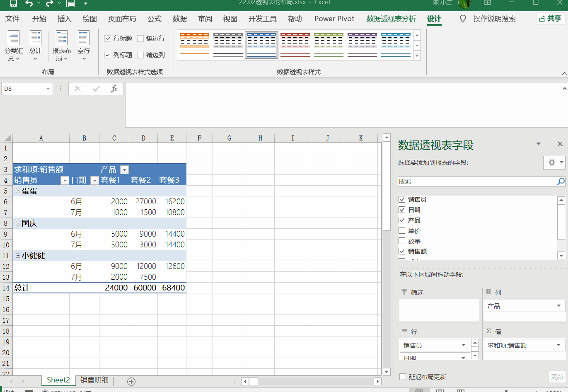Close the 数据透视表字段 pane
568x392 pixels.
pos(560,144)
